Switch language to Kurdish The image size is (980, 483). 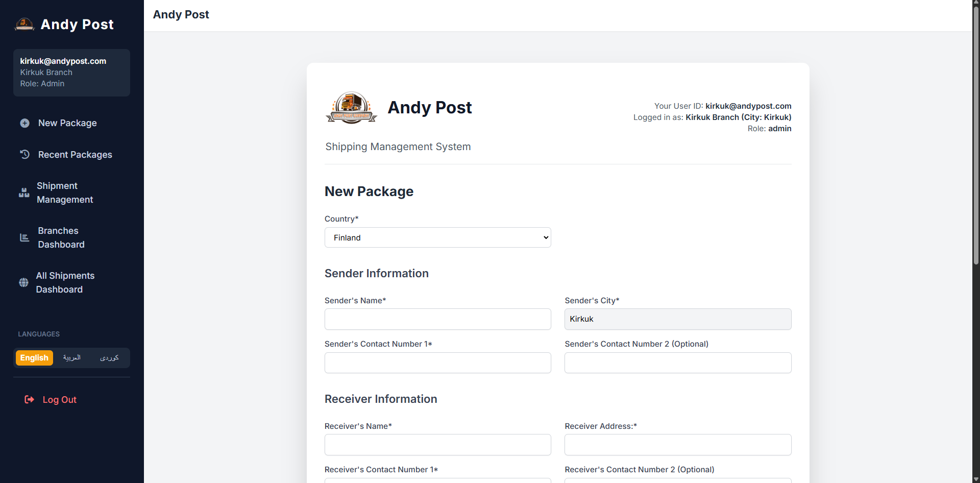109,358
